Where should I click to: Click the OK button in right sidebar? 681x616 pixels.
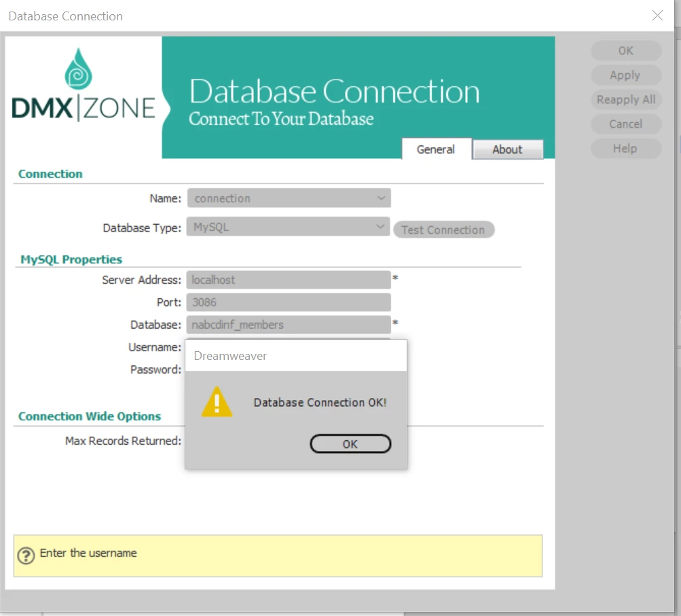click(626, 51)
